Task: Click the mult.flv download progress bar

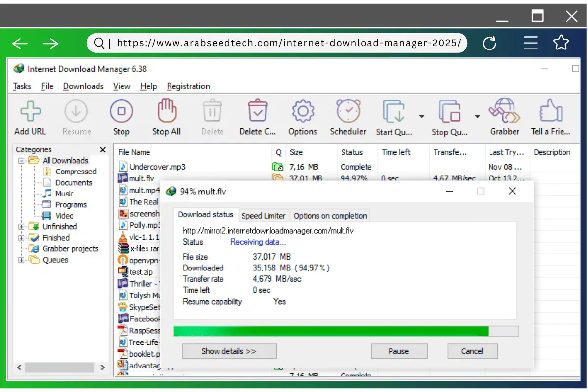Action: coord(343,331)
